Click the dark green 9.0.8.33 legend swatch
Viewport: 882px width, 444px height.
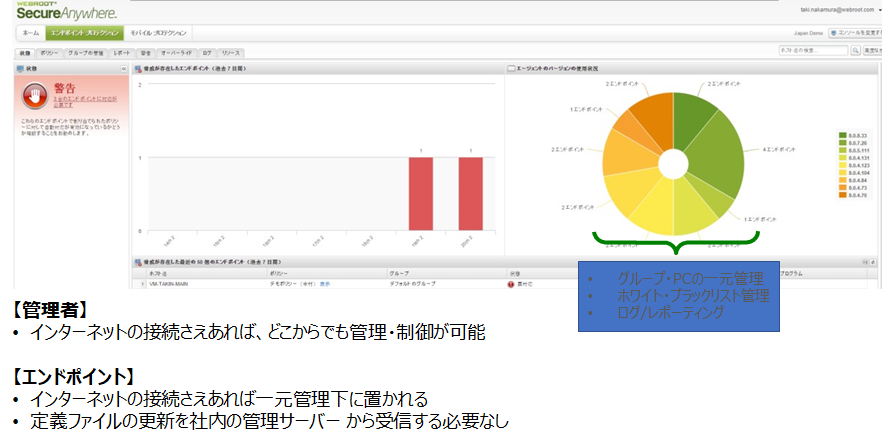click(x=842, y=135)
